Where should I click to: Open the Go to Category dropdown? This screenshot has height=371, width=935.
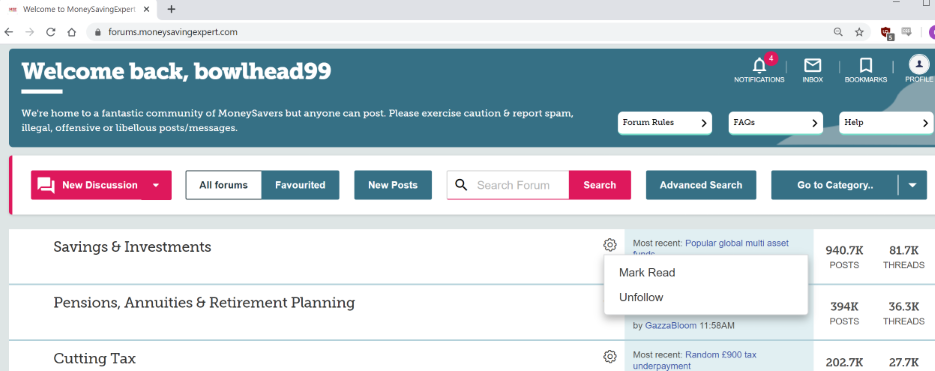849,185
